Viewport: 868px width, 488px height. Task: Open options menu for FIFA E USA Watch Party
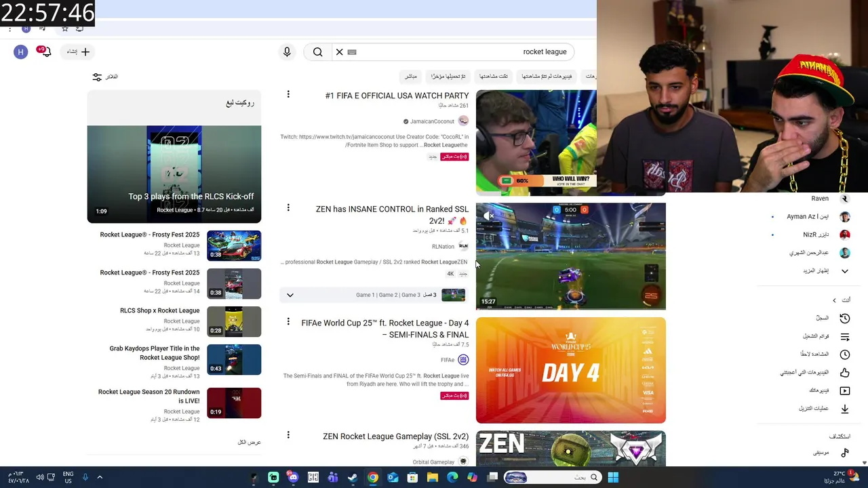(x=288, y=94)
